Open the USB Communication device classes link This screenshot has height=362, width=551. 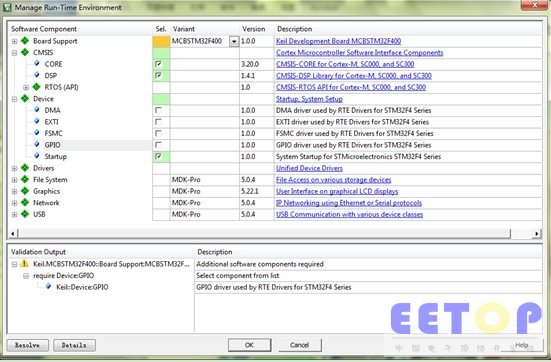[350, 214]
